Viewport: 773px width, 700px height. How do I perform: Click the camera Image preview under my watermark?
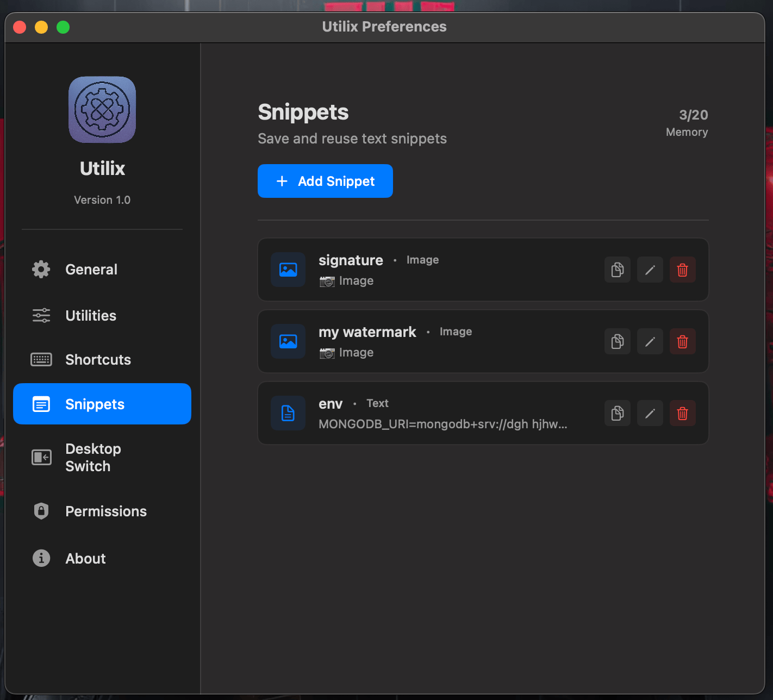tap(347, 353)
